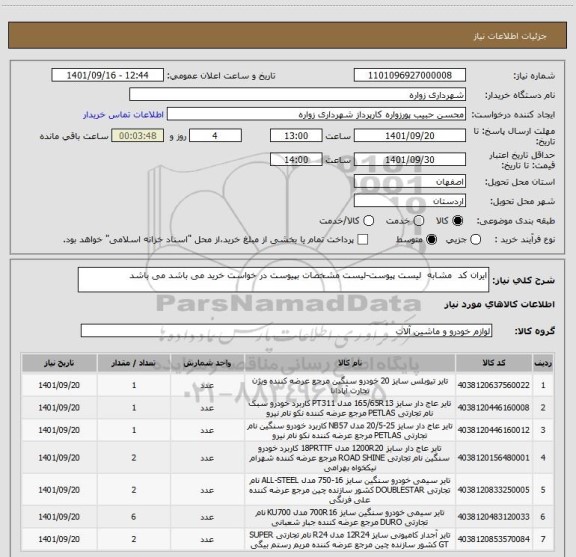This screenshot has width=576, height=557.
Task: Choose متوسط purchase process option
Action: 431,240
